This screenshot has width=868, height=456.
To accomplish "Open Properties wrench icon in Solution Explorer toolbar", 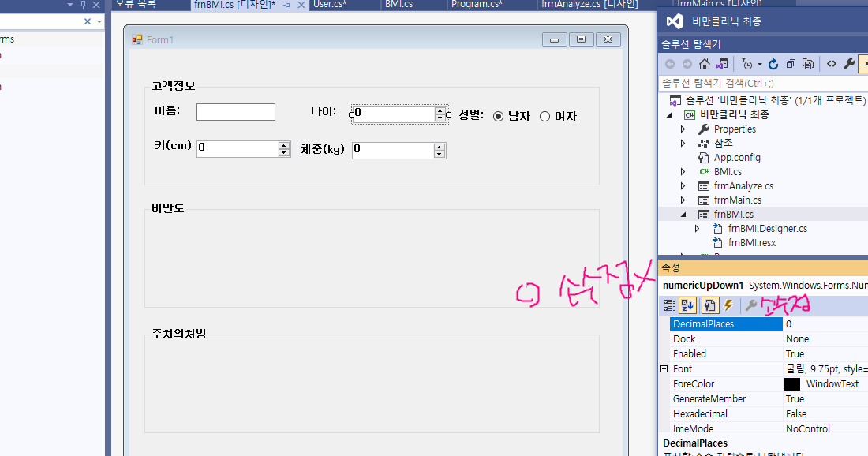I will coord(848,64).
